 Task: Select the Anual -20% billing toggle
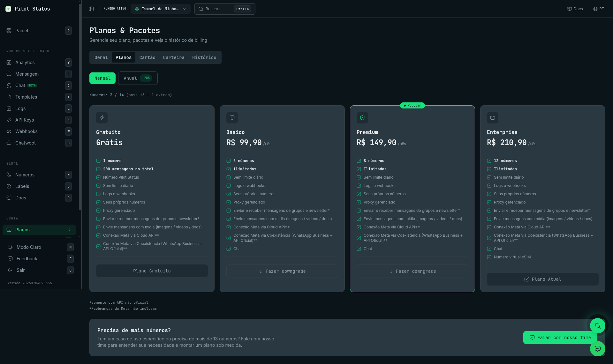pos(138,78)
